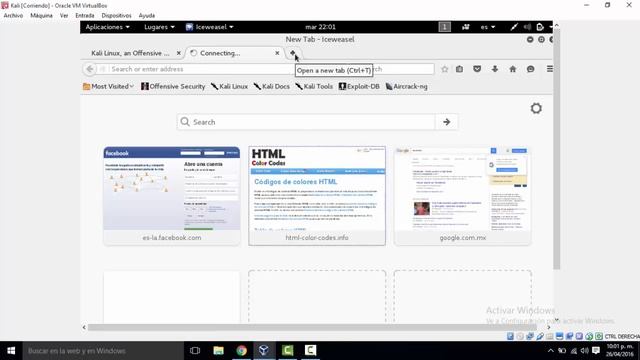Screen dimensions: 640x360
Task: Open the Archivo menu in VirtualBox
Action: [x=13, y=16]
